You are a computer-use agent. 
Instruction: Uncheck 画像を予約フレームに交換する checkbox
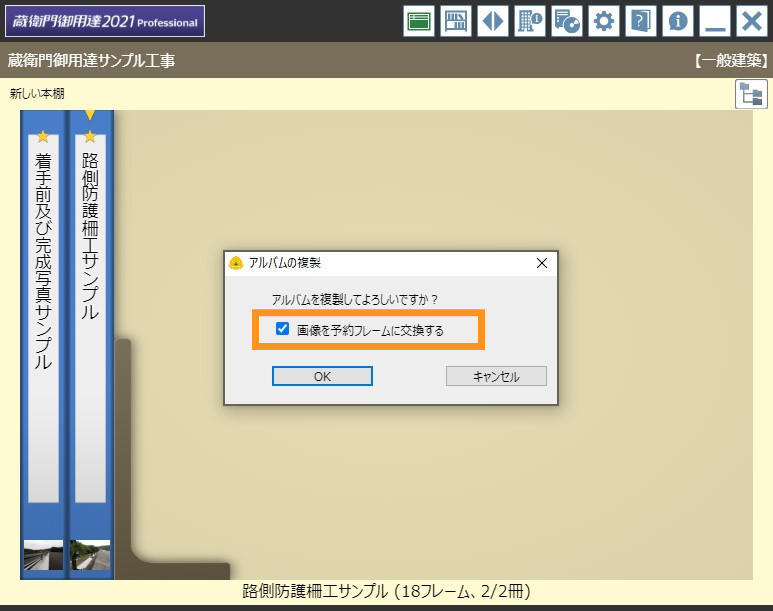point(283,329)
